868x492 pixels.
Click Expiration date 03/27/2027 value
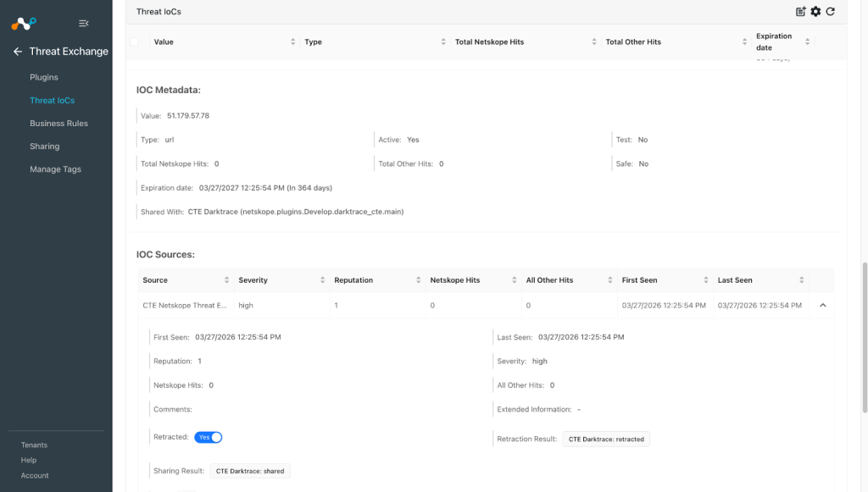pos(265,188)
